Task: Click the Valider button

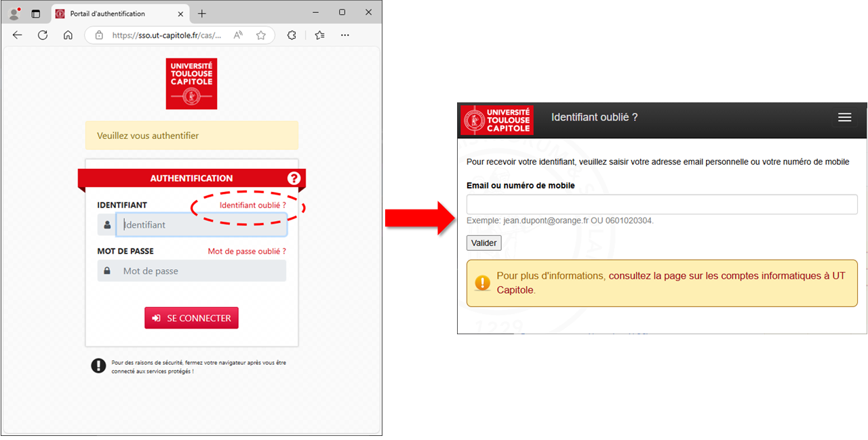Action: pos(484,243)
